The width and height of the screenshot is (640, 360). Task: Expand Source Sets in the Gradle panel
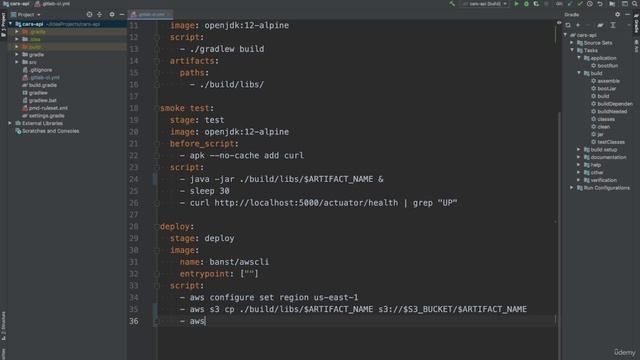(x=572, y=42)
